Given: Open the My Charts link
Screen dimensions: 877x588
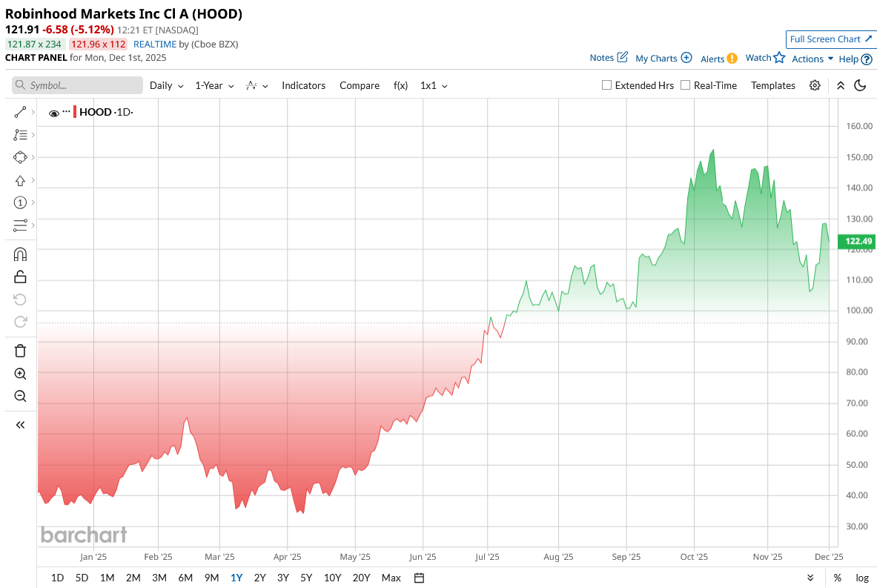Looking at the screenshot, I should [x=663, y=58].
